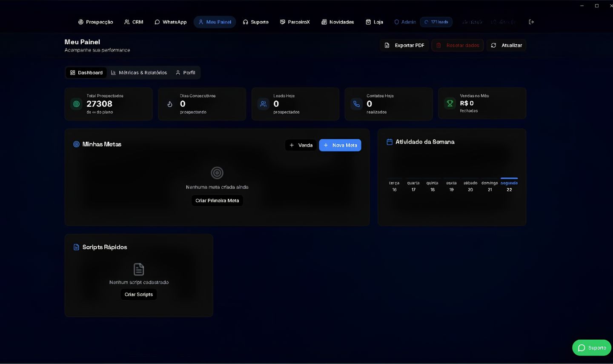
Task: Open the CRM section
Action: coord(134,22)
